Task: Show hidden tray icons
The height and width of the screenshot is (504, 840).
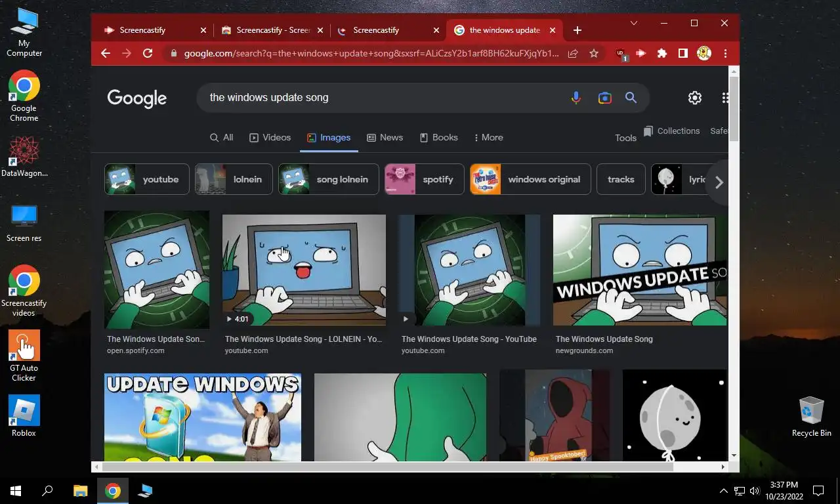Action: [723, 490]
